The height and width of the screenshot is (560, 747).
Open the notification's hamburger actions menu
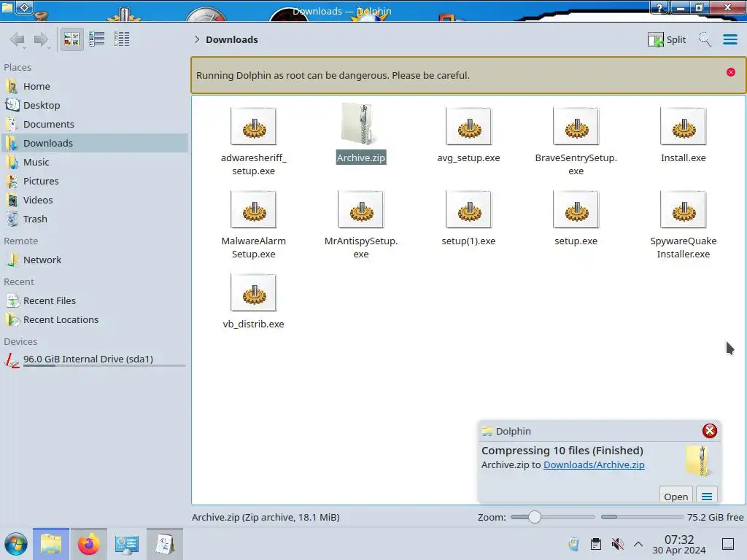pyautogui.click(x=706, y=495)
